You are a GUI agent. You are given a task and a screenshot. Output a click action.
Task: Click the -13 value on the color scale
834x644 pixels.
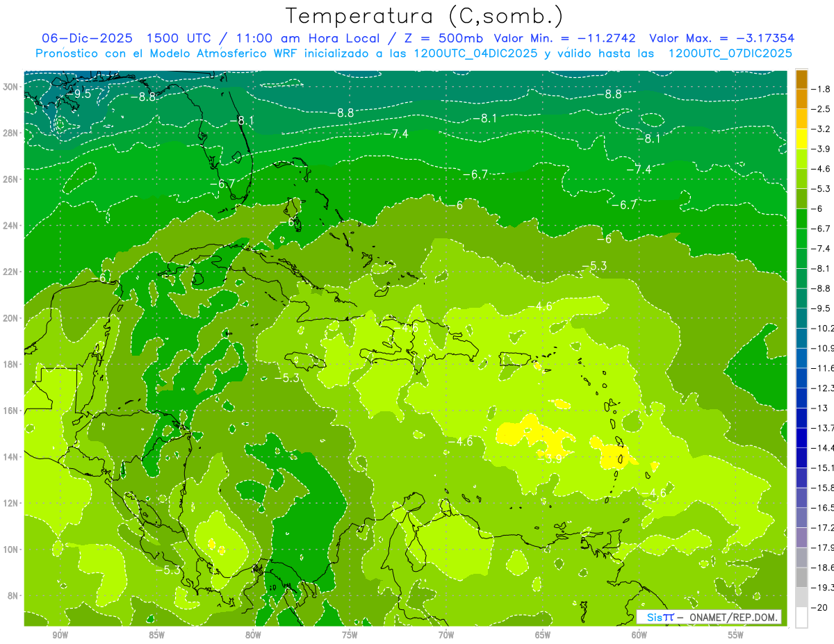click(819, 408)
